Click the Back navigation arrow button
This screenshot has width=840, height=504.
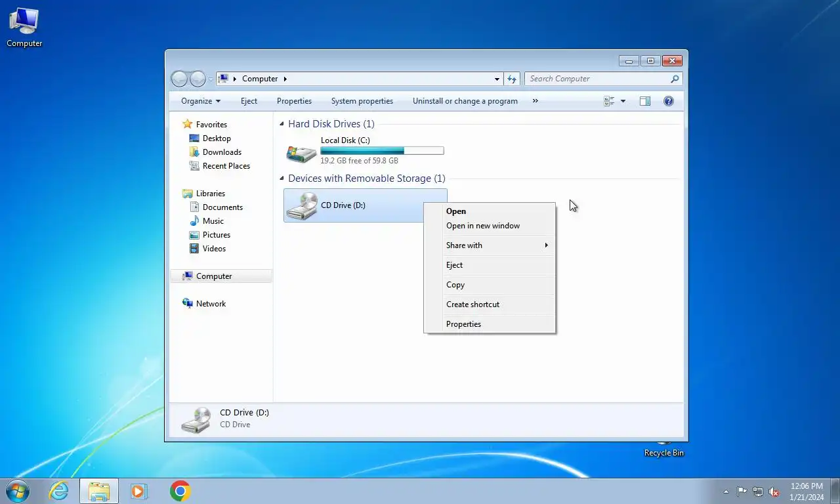point(179,79)
